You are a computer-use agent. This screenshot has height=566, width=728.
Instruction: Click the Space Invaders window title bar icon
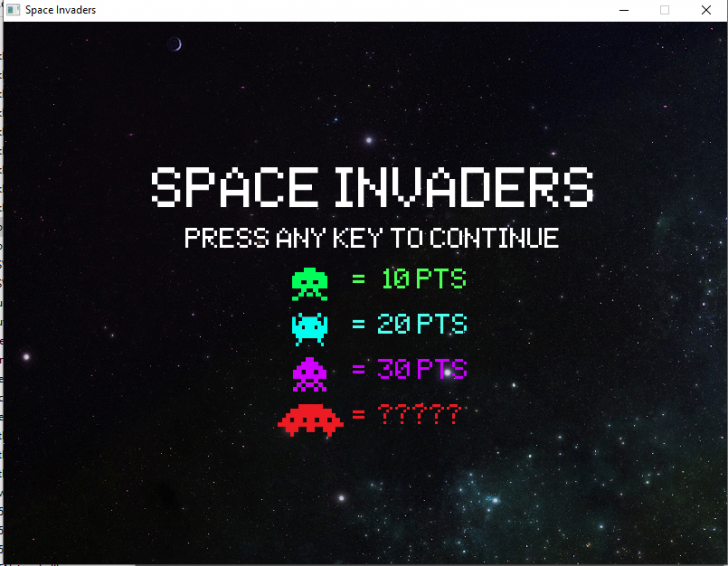click(x=13, y=10)
